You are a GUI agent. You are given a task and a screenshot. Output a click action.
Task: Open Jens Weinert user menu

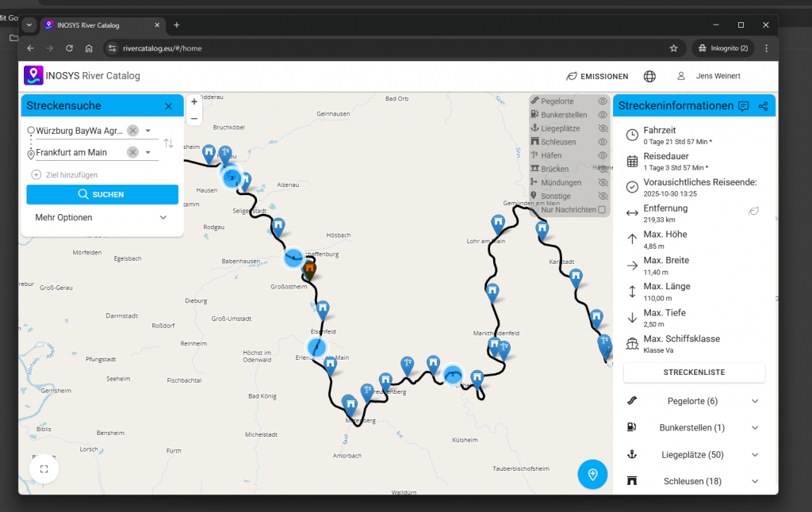click(712, 76)
